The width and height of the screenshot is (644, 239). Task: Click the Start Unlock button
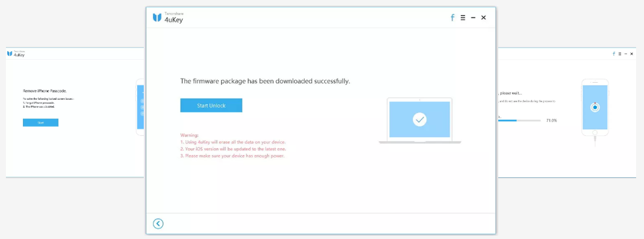click(x=211, y=105)
